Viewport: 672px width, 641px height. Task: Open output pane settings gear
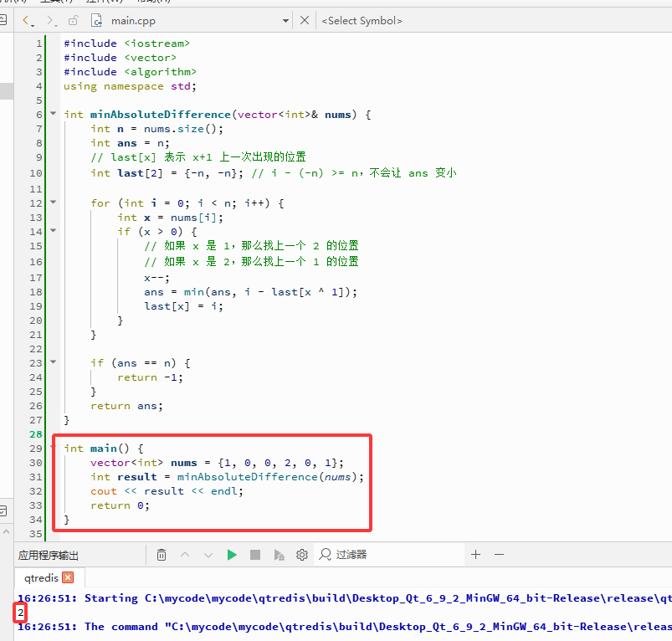302,555
